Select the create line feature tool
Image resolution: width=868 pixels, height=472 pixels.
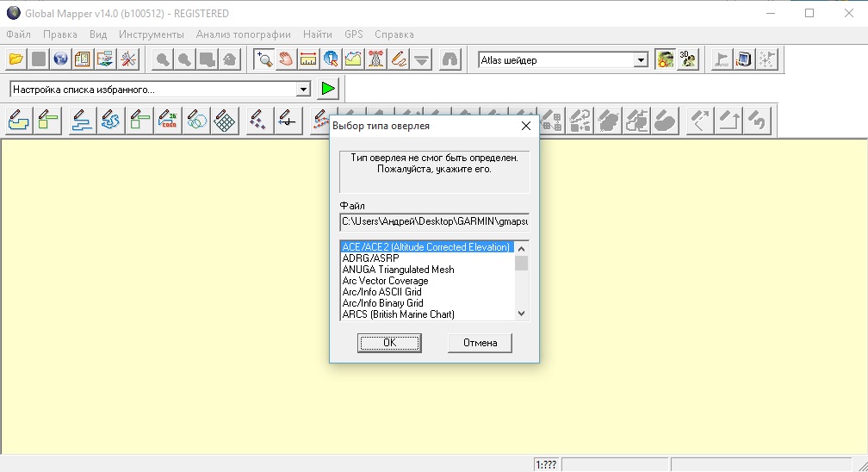pyautogui.click(x=82, y=121)
